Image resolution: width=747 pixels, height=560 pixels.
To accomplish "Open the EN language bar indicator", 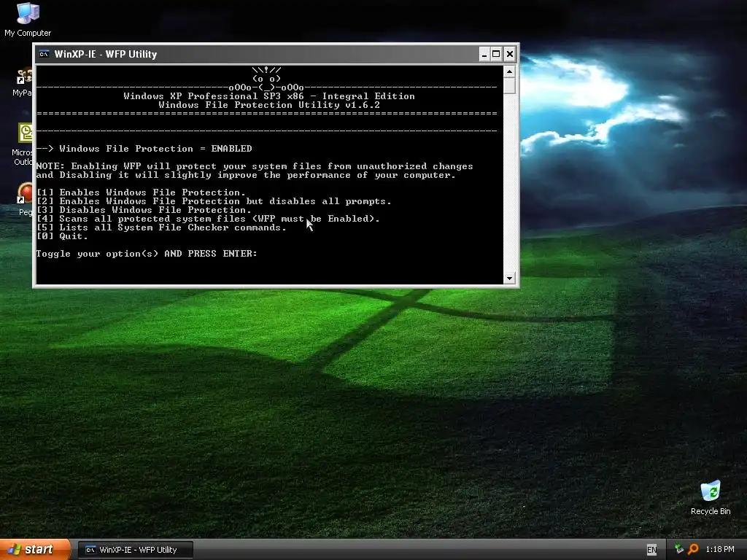I will click(x=651, y=550).
